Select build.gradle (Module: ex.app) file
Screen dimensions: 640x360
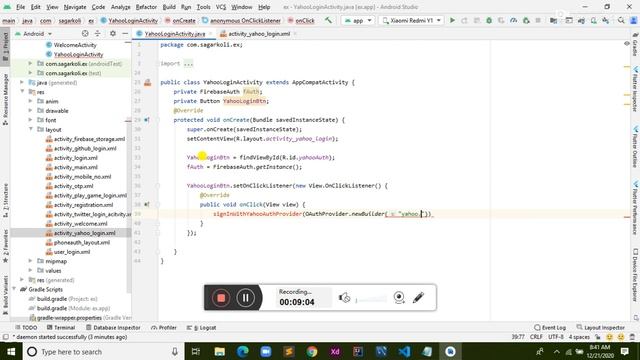coord(73,309)
